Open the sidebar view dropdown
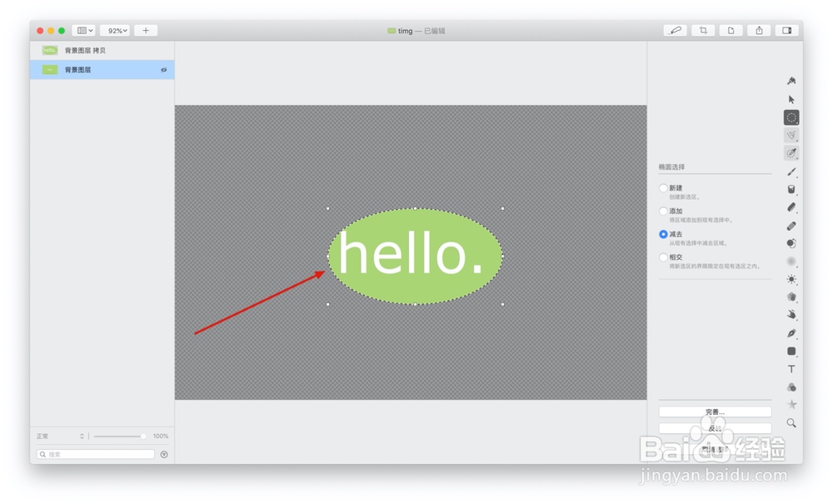This screenshot has height=504, width=833. tap(84, 30)
